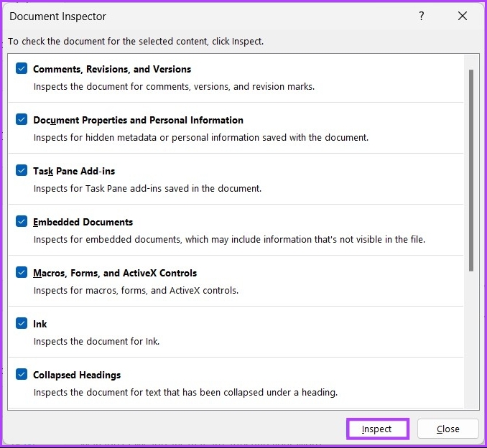Disable the Task Pane Add-ins checkbox

click(22, 171)
